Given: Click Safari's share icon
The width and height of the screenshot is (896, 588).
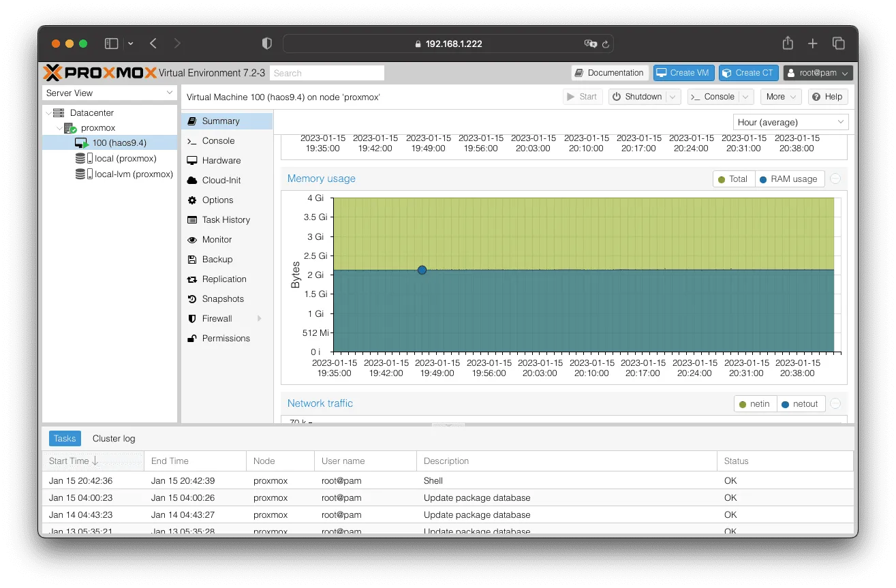Looking at the screenshot, I should pos(788,44).
